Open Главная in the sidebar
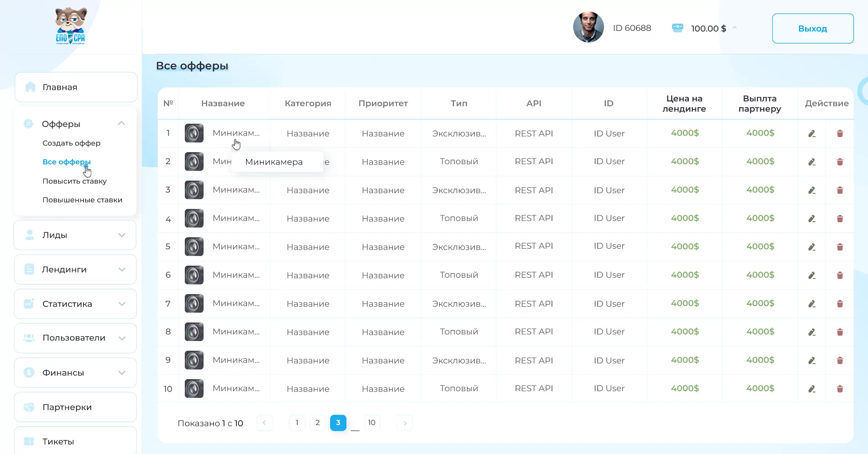Viewport: 868px width, 454px height. [76, 87]
